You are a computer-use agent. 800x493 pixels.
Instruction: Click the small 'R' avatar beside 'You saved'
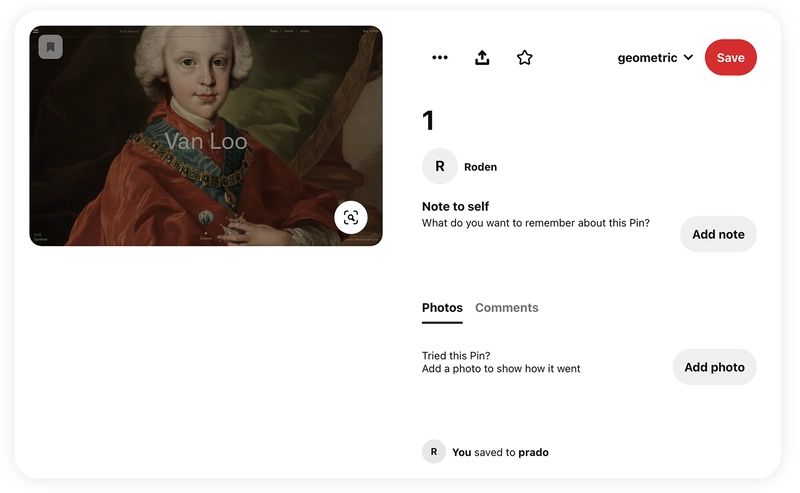434,452
